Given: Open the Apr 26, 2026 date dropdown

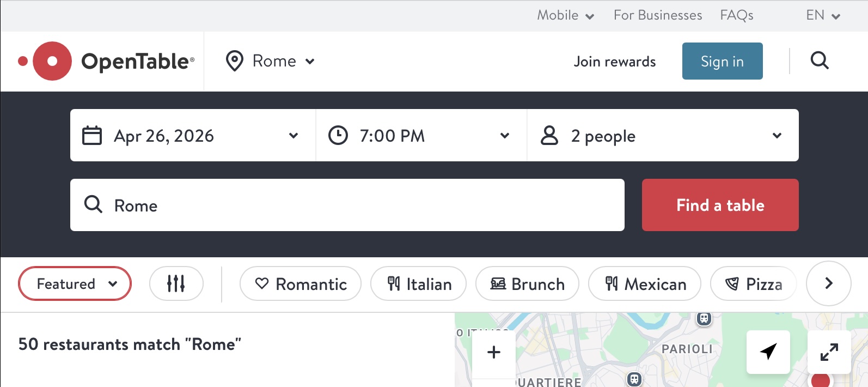Looking at the screenshot, I should pos(193,135).
